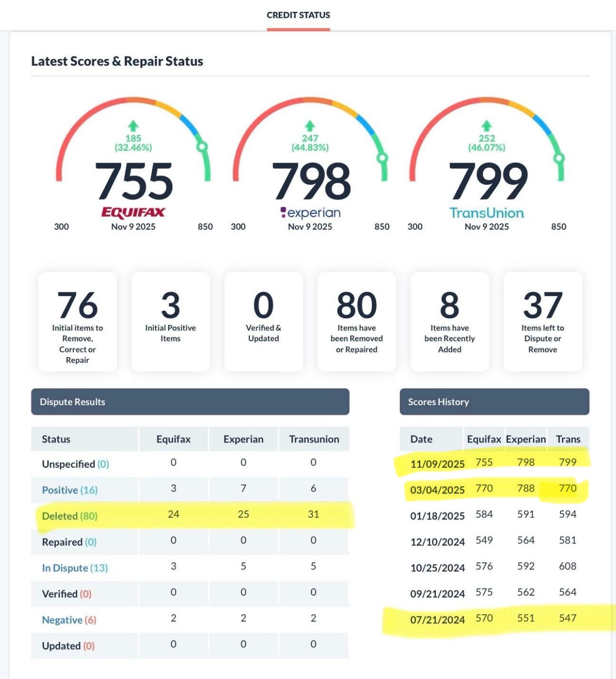Expand the Positive (16) row details
The height and width of the screenshot is (679, 616).
68,490
